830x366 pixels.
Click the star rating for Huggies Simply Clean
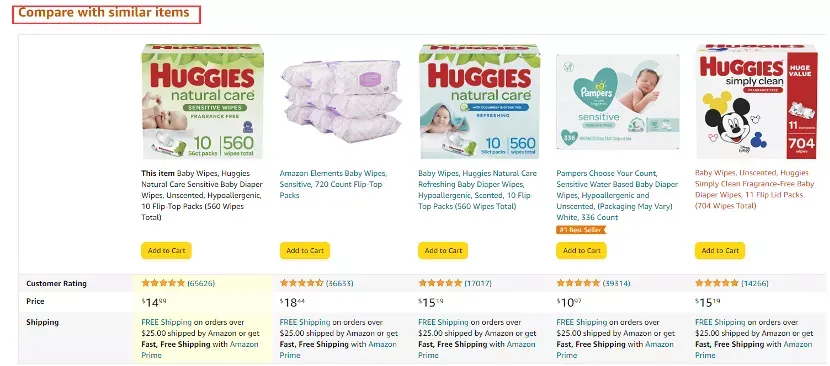[x=717, y=283]
